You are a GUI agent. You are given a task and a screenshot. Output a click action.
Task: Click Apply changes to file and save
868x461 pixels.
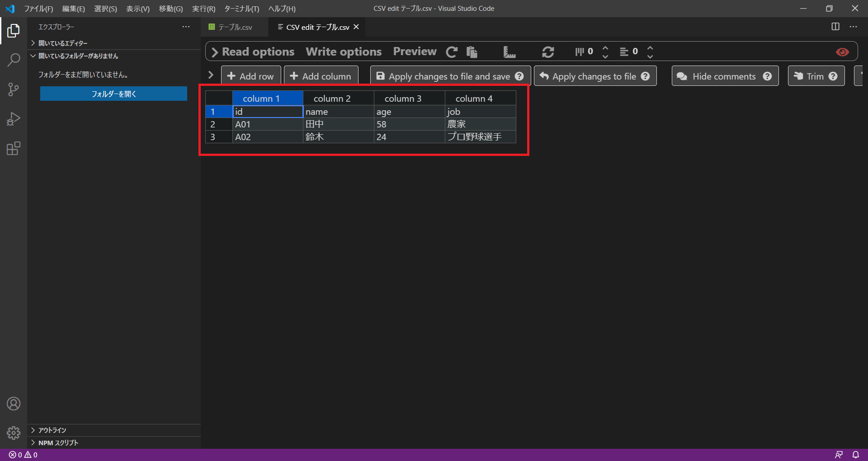(x=450, y=76)
